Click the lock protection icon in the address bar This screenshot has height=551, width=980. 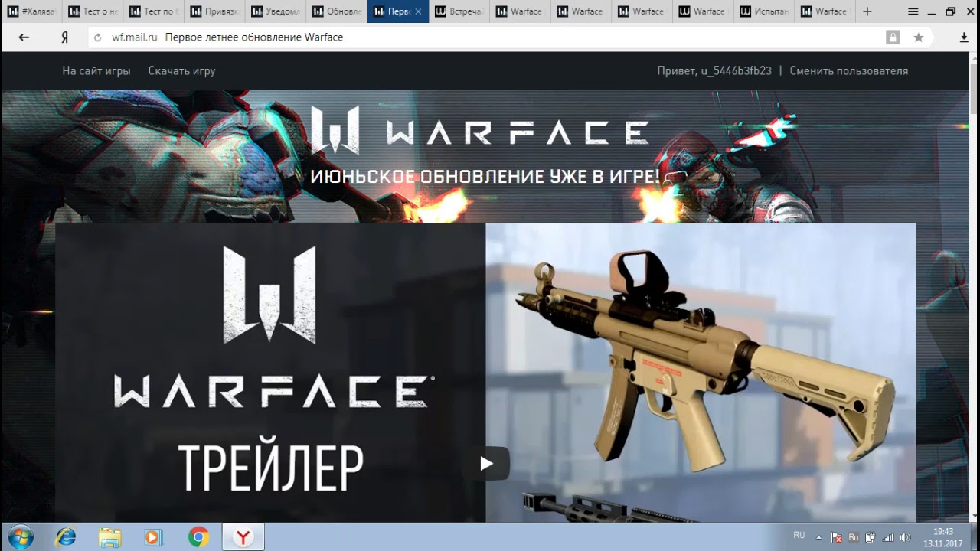coord(893,37)
